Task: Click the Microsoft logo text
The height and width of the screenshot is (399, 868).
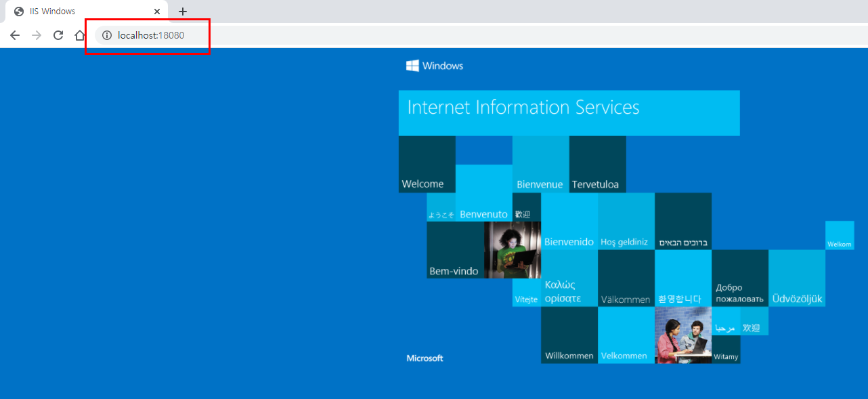Action: (425, 358)
